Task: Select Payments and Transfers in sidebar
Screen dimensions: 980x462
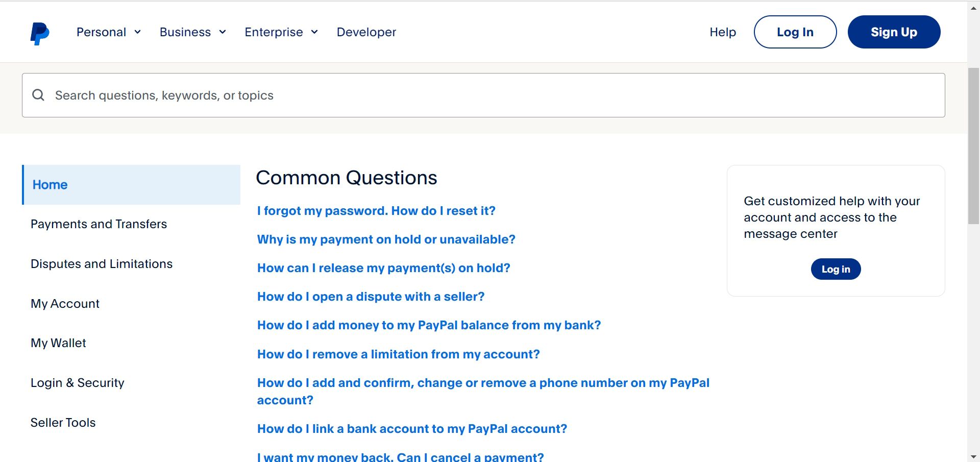Action: pyautogui.click(x=99, y=224)
